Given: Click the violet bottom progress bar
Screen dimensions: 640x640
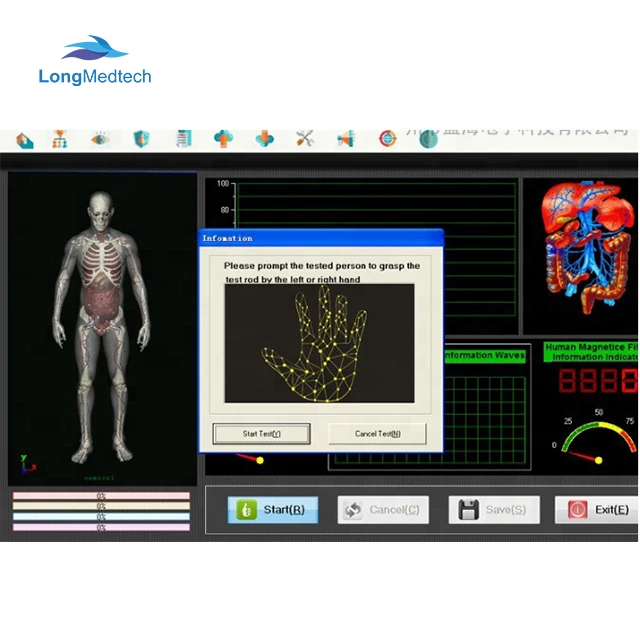Looking at the screenshot, I should (101, 527).
